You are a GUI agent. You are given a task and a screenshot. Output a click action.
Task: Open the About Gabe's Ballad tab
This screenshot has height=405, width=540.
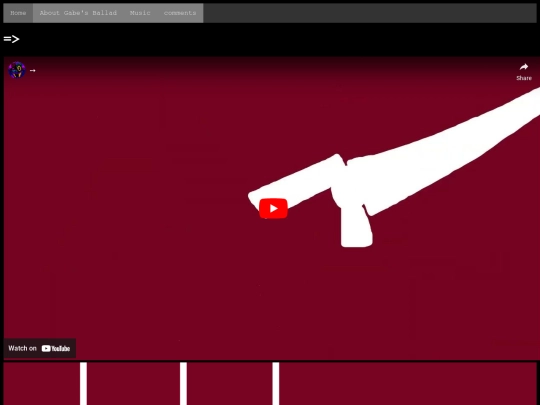[78, 13]
